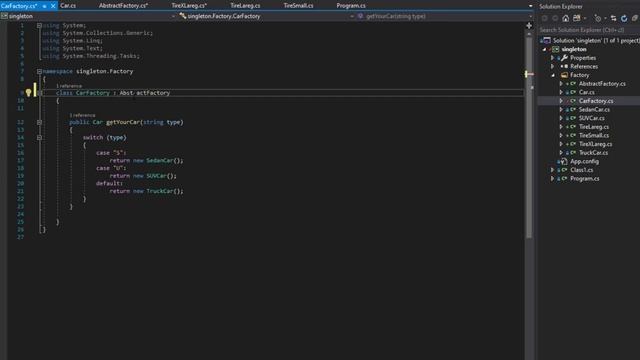
Task: Click inside Search Solution Explorer field
Action: (588, 30)
